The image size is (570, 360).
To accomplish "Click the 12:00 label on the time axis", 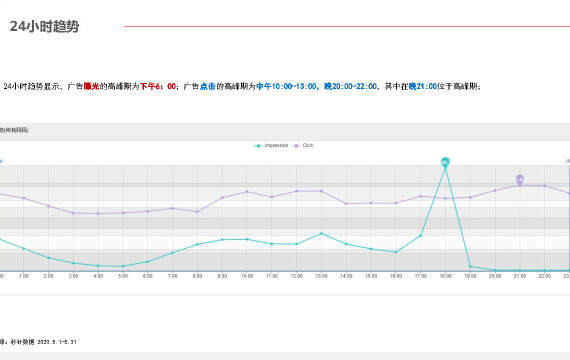I will 297,276.
